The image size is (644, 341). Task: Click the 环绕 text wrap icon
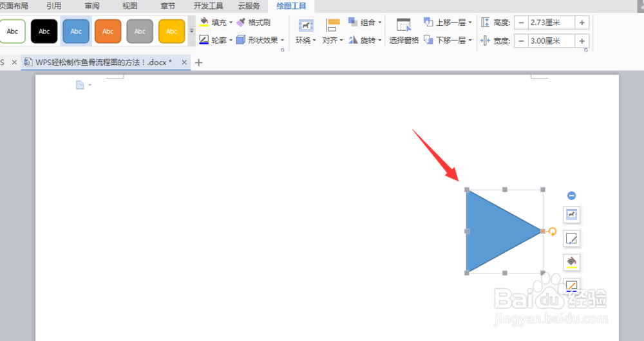(305, 26)
